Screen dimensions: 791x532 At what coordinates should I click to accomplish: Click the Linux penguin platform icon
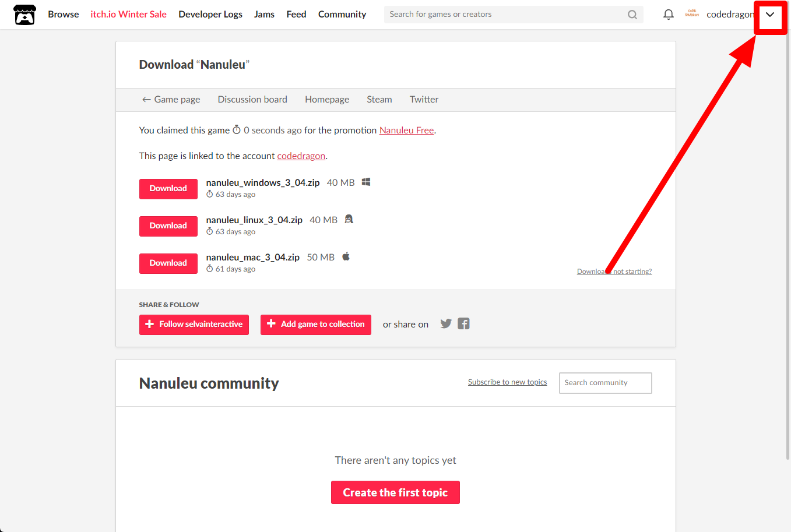coord(349,219)
